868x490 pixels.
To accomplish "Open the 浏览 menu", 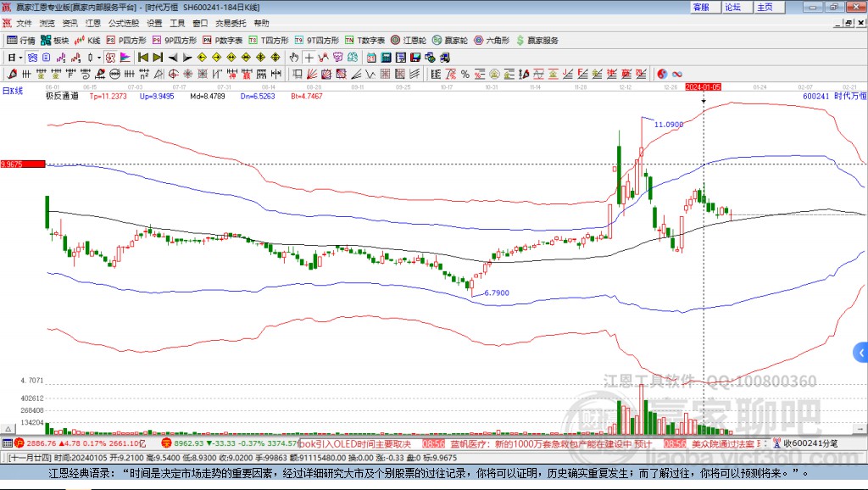I will 47,23.
